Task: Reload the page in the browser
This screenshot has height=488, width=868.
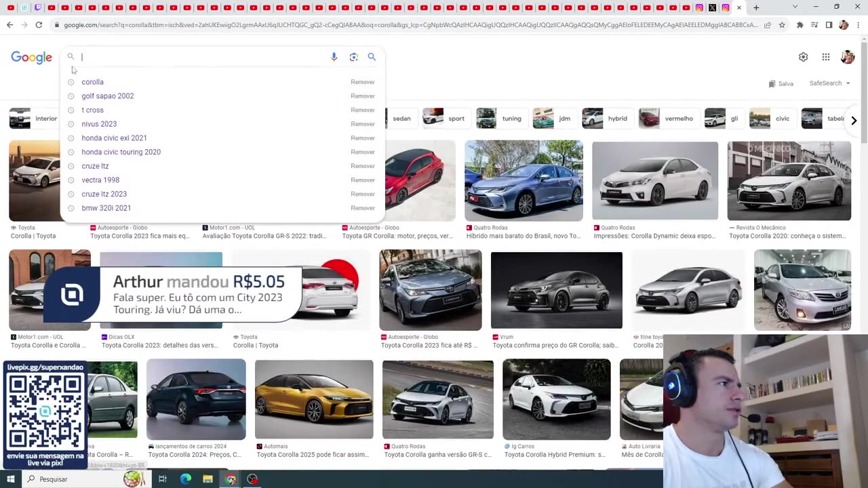Action: click(39, 25)
